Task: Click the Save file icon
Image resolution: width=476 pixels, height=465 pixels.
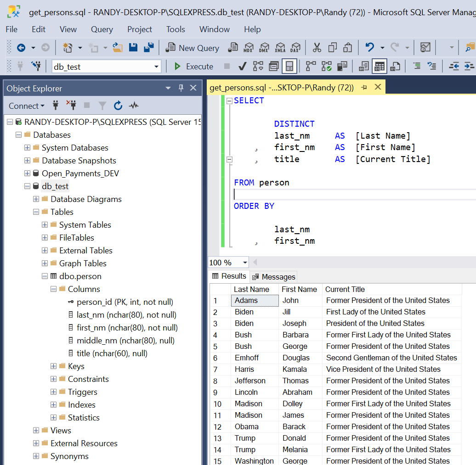Action: coord(133,47)
